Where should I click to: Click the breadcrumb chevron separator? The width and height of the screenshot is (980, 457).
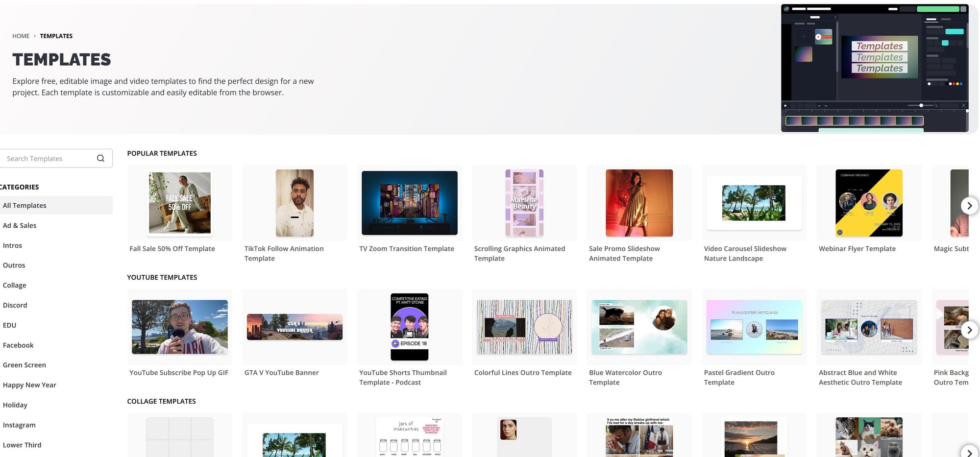coord(35,36)
